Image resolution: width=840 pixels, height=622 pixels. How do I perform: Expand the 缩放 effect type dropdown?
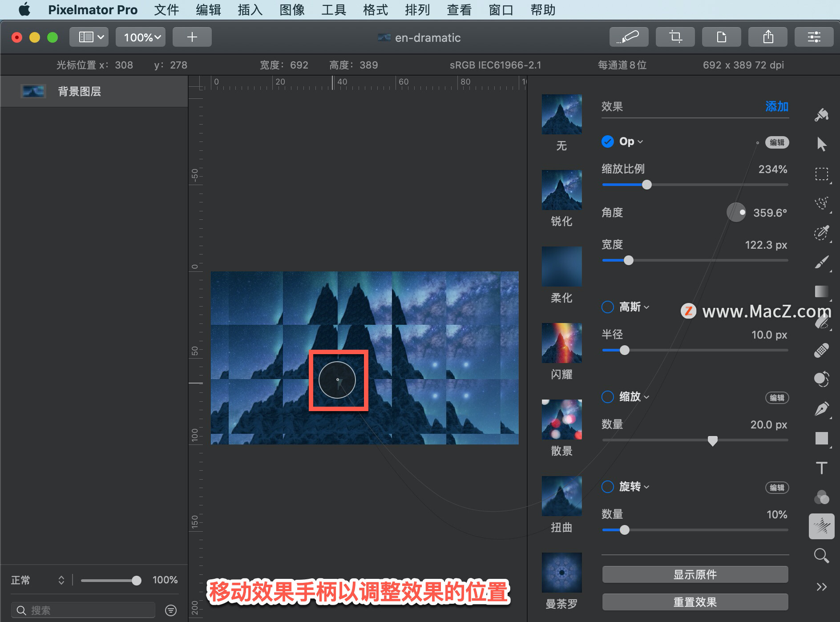point(634,397)
